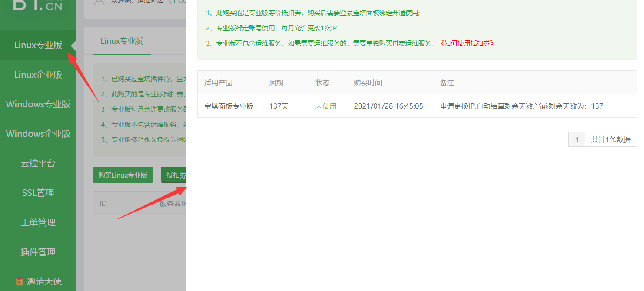Click note 1 about 专业版等价抵扣券

(313, 13)
